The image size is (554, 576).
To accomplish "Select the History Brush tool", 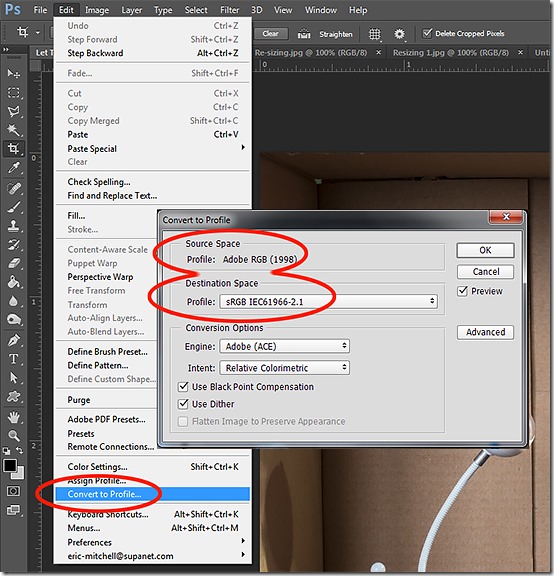I will point(14,245).
